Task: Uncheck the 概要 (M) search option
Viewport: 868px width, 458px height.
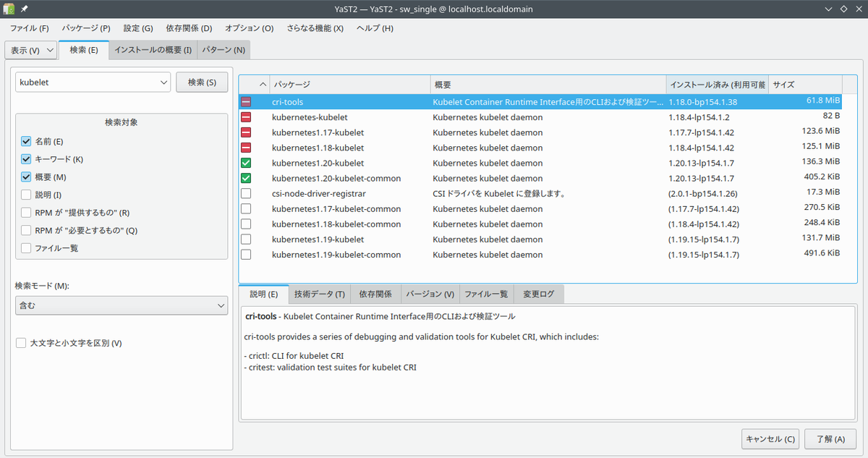Action: [26, 177]
